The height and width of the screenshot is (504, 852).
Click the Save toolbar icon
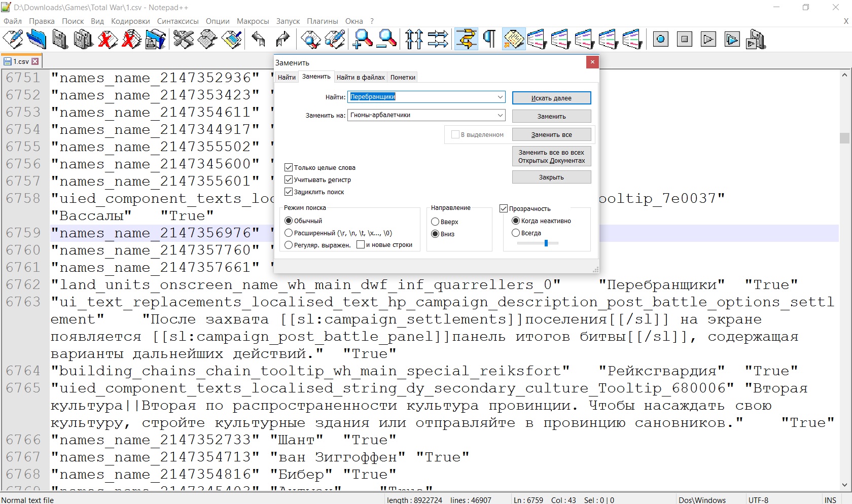tap(60, 39)
